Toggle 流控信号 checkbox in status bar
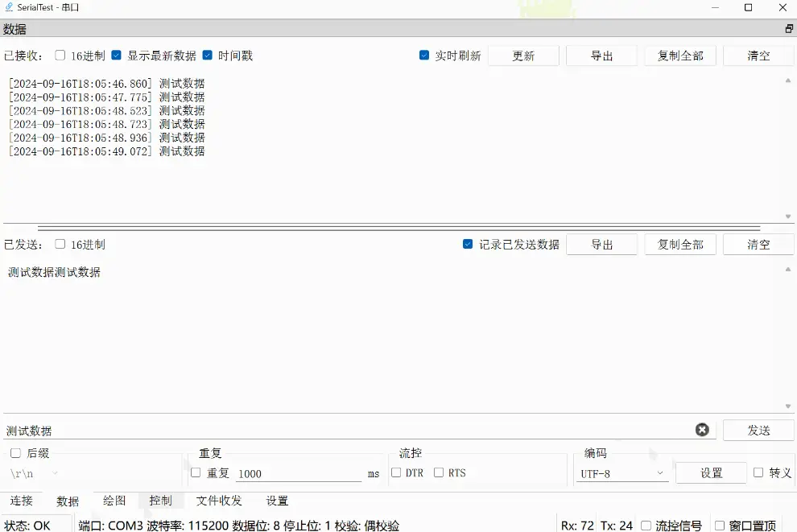 (x=646, y=526)
